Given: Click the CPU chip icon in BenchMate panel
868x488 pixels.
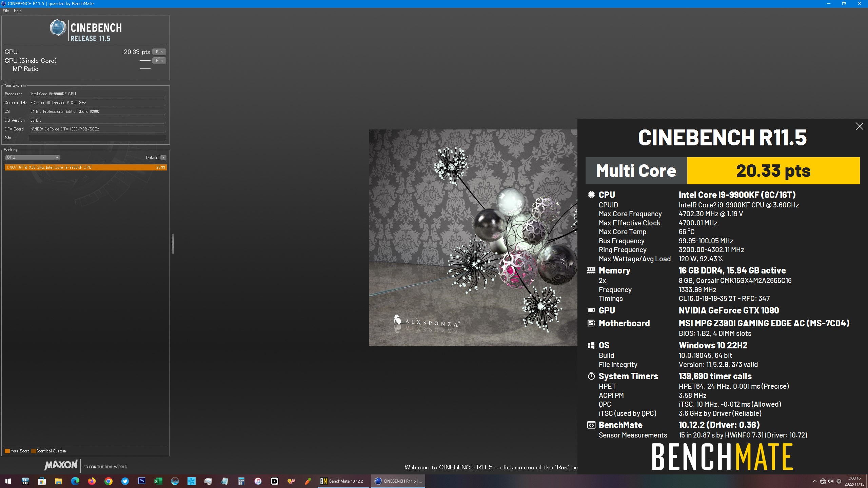Looking at the screenshot, I should point(591,195).
